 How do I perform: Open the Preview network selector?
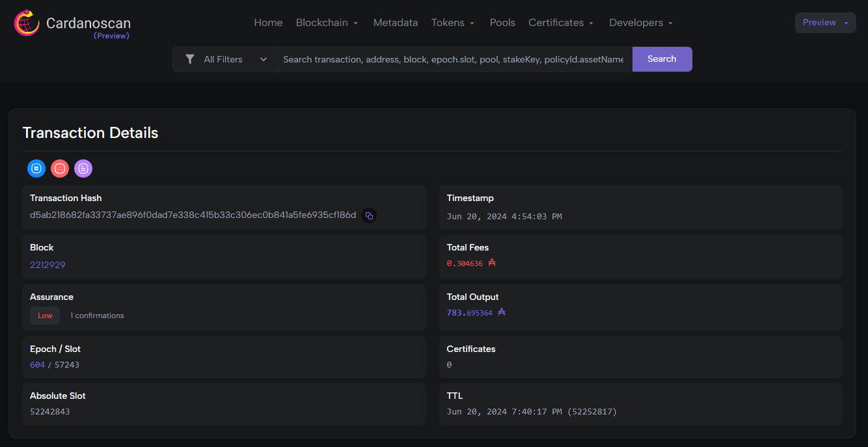[825, 23]
